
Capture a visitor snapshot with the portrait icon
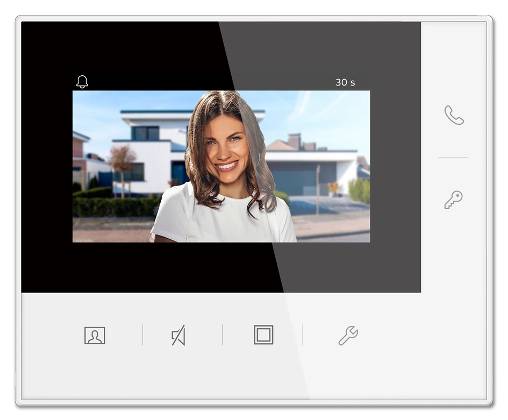[95, 335]
